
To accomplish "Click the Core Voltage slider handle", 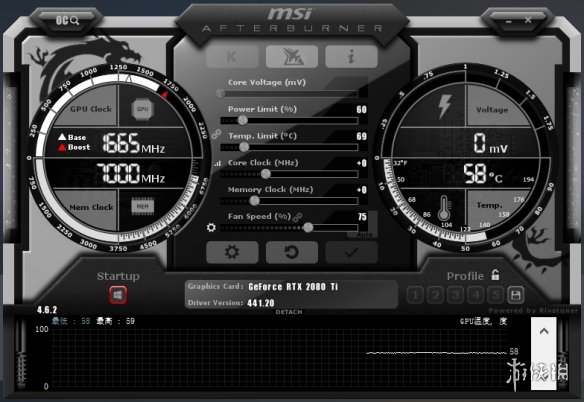I will point(220,93).
